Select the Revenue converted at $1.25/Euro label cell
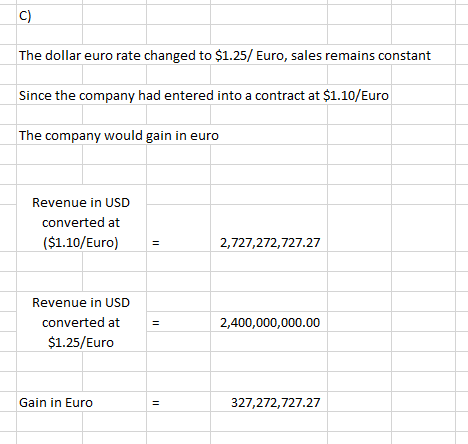 [81, 322]
